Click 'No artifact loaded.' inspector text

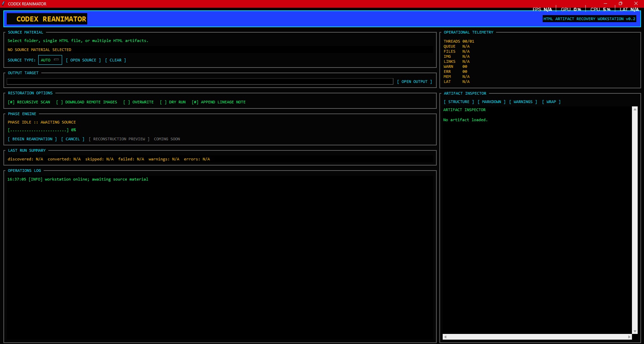[465, 120]
